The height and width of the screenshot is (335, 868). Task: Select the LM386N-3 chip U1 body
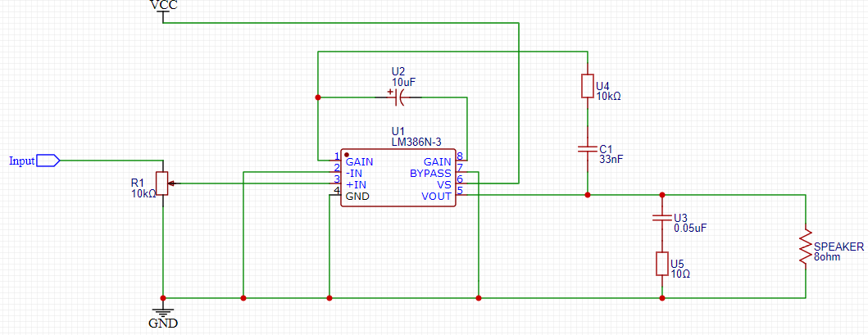398,178
